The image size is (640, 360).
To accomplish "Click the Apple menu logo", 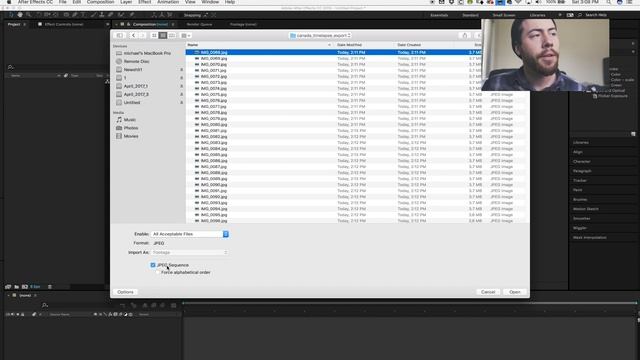I will (9, 2).
